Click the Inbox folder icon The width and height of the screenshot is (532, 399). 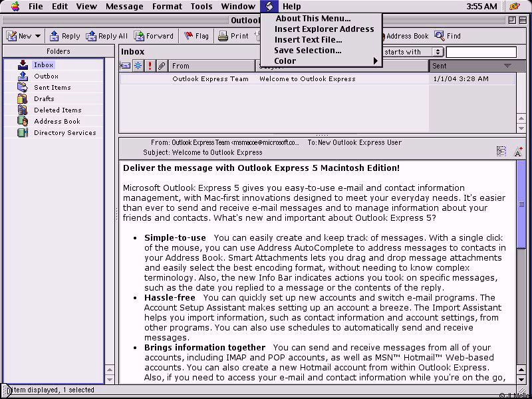(23, 65)
